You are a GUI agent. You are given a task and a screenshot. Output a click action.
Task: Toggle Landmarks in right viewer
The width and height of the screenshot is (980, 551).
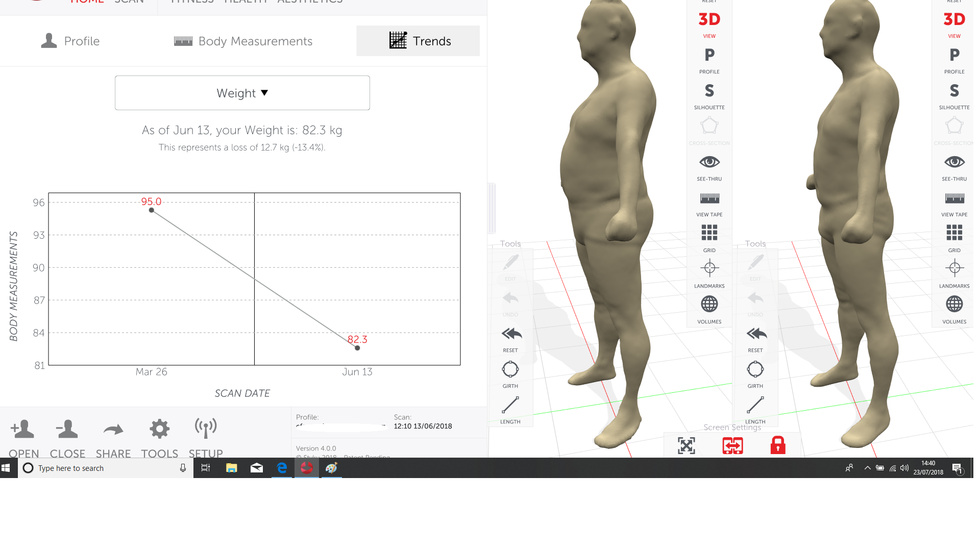pyautogui.click(x=954, y=274)
